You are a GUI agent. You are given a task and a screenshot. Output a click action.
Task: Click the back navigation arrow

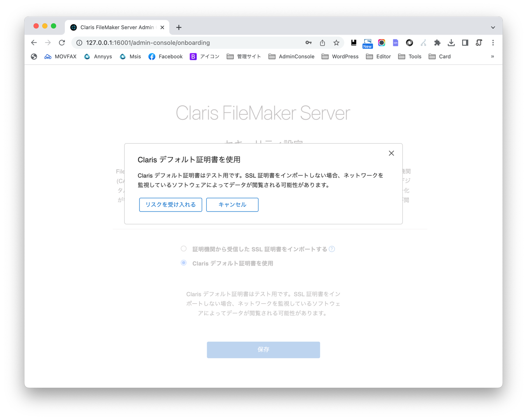tap(34, 43)
